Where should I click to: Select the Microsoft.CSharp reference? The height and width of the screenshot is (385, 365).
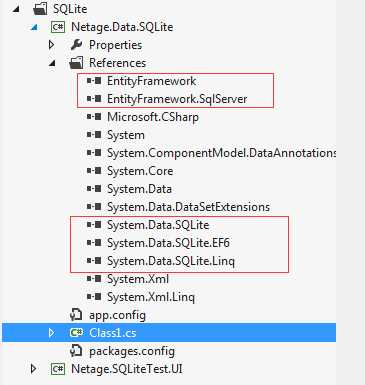(153, 117)
